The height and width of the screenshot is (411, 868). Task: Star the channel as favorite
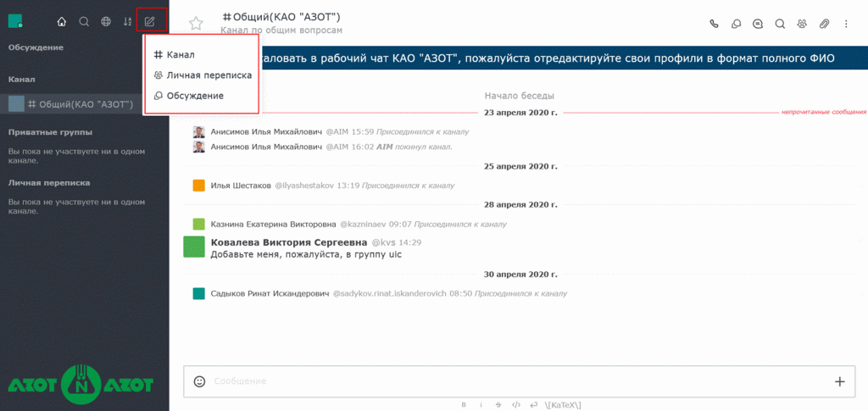196,23
